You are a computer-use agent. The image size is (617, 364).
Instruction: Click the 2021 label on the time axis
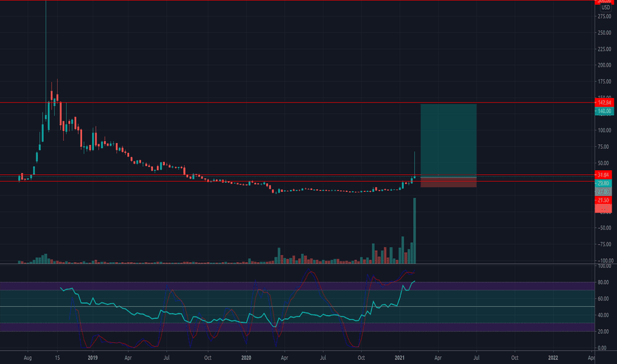(400, 357)
